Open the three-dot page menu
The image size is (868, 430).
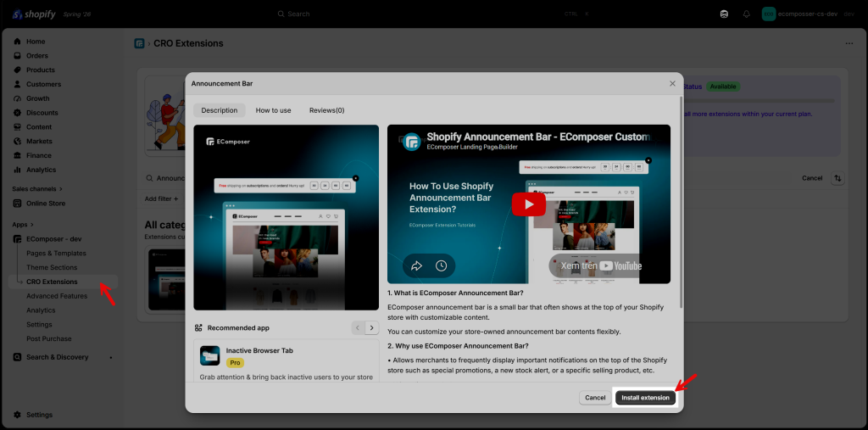click(849, 43)
